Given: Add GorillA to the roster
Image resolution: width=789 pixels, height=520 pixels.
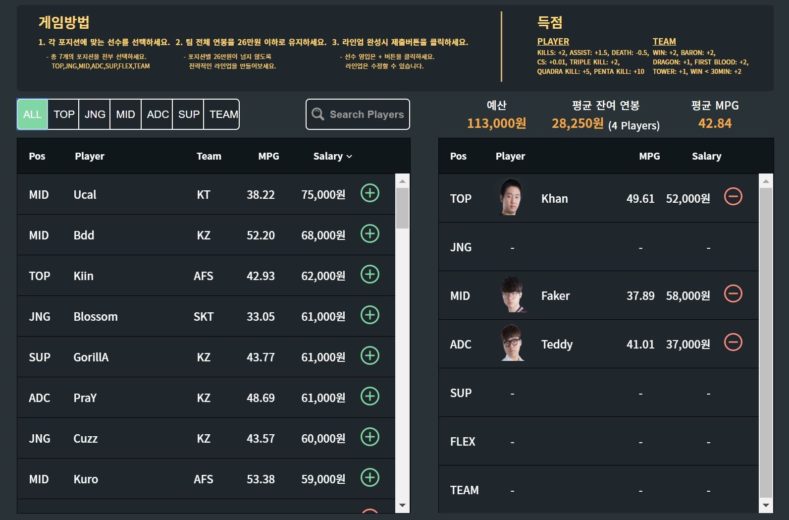Looking at the screenshot, I should (x=370, y=356).
